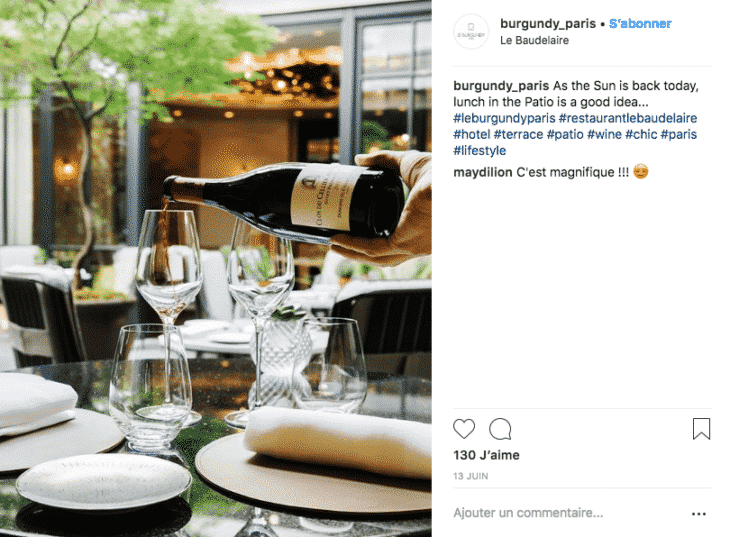The image size is (730, 537).
Task: Save post with the bookmark icon
Action: tap(701, 428)
